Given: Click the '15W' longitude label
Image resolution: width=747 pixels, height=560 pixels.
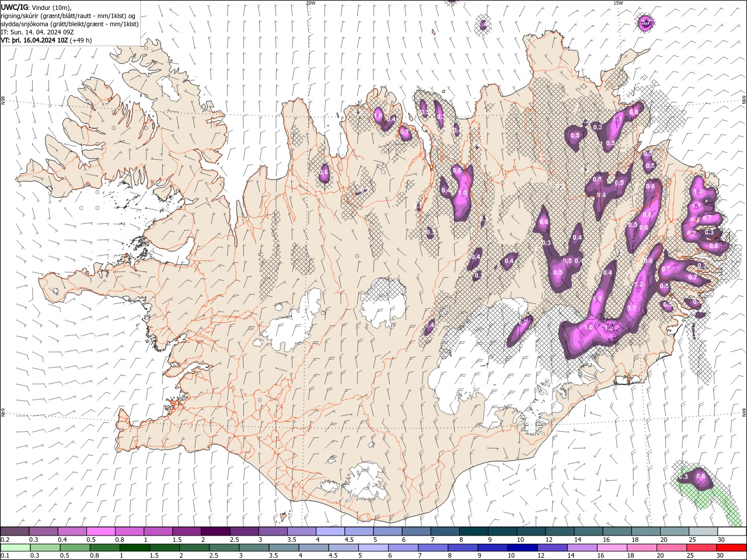Looking at the screenshot, I should [x=618, y=3].
